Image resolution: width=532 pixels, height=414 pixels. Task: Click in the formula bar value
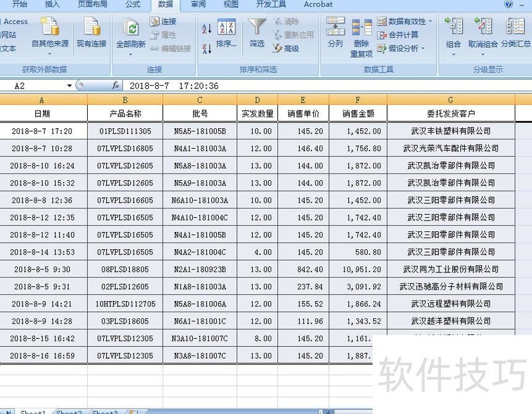174,86
